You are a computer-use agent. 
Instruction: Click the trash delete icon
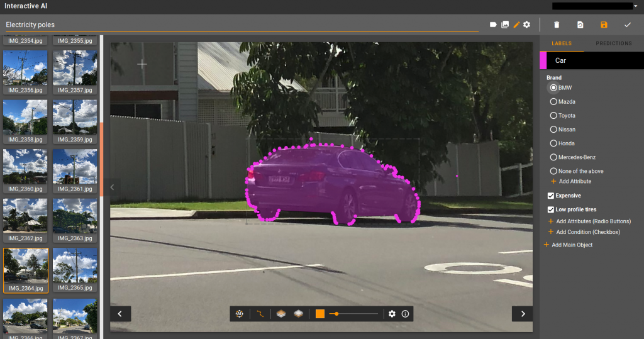(x=557, y=25)
